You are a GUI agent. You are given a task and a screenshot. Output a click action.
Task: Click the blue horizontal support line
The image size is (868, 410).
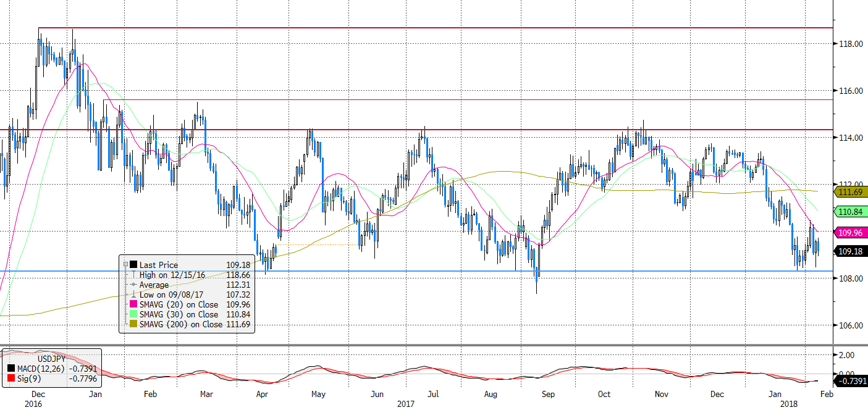click(x=432, y=270)
